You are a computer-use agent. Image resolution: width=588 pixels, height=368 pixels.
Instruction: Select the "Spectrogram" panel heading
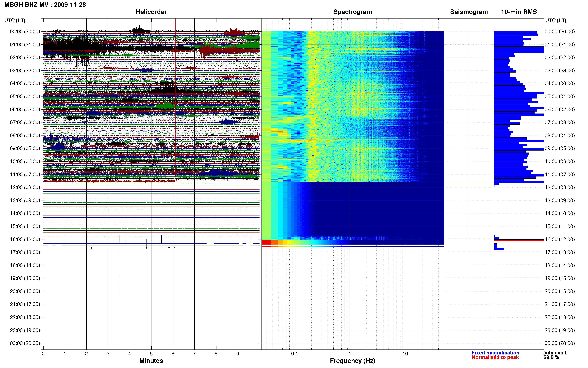(x=352, y=12)
